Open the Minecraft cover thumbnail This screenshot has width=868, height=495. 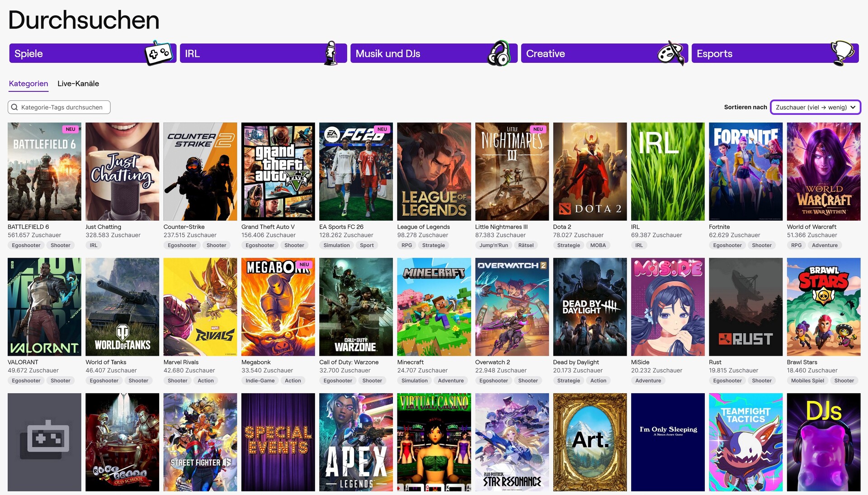(x=434, y=306)
